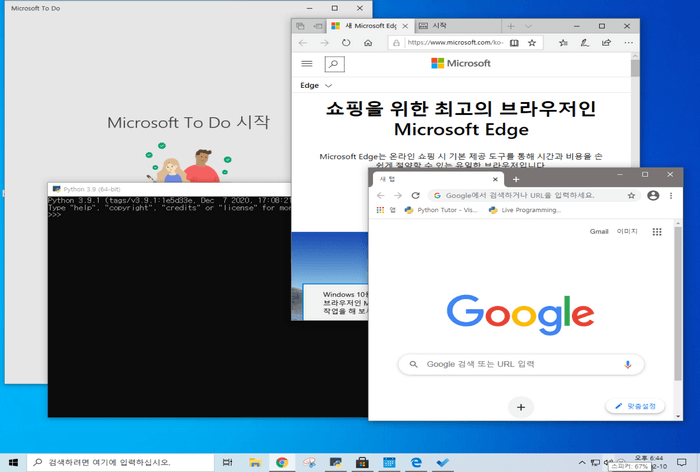
Task: Open the Chrome profile avatar
Action: (x=653, y=196)
